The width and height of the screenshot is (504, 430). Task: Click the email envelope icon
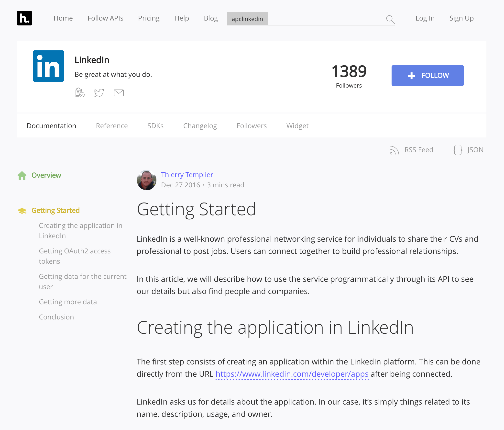119,92
